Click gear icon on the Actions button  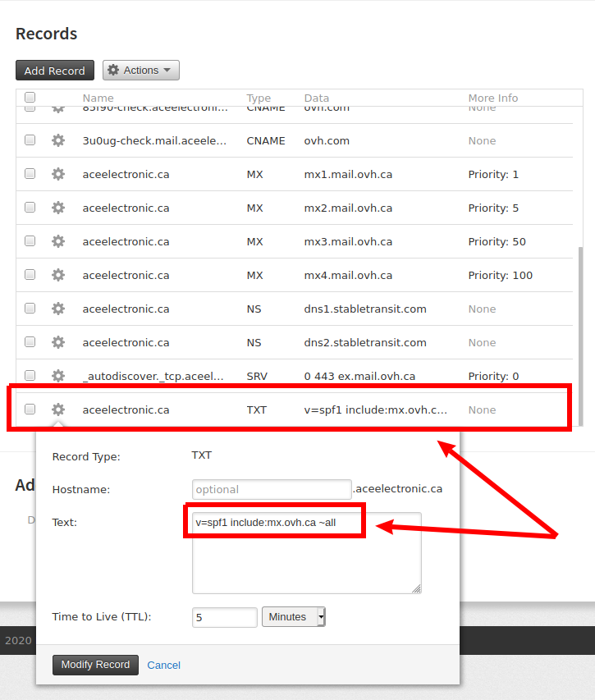click(113, 70)
